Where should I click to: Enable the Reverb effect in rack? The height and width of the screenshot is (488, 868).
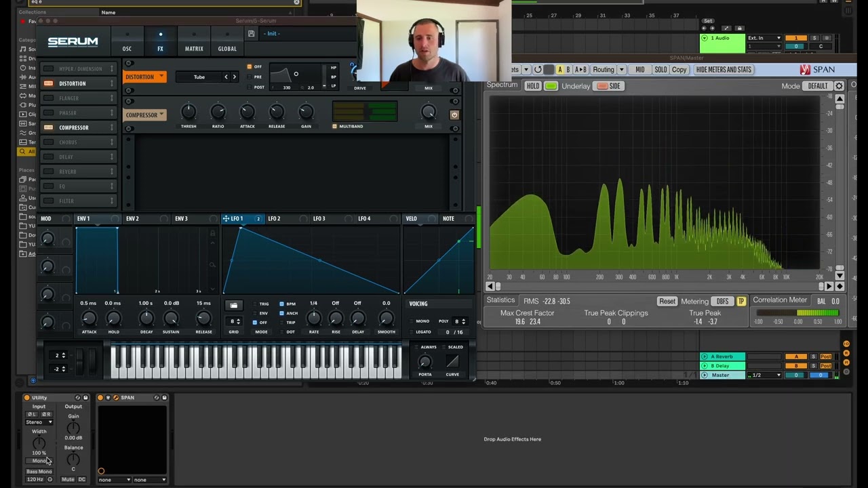pyautogui.click(x=48, y=171)
